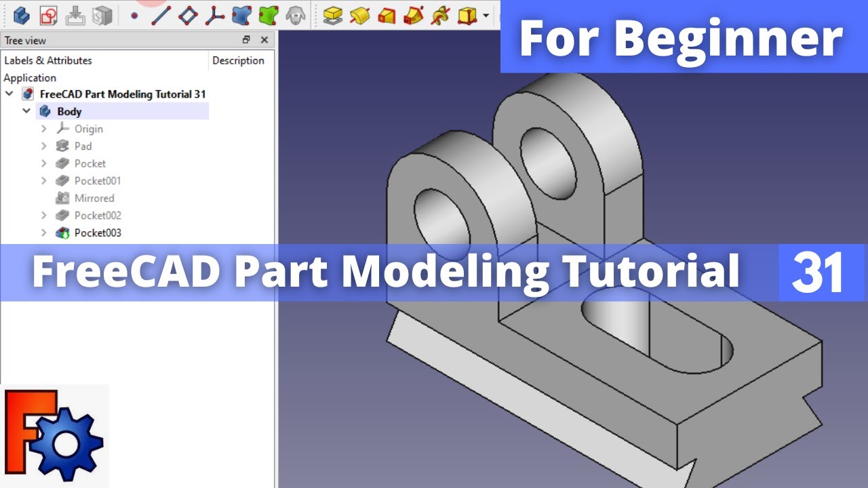Select the Additive helix tool
Viewport: 868px width, 488px height.
coord(439,14)
